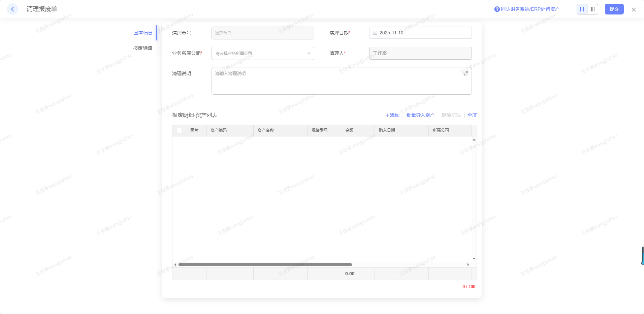Click the 提交 button
644x314 pixels.
614,9
